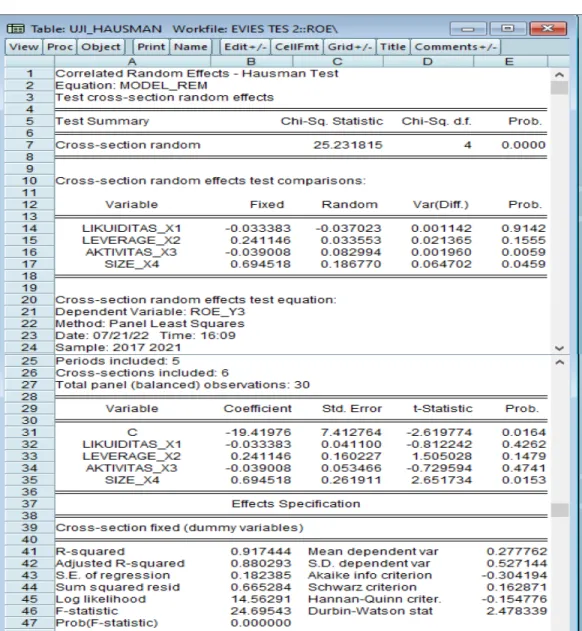Toggle Grid+/- lines
The width and height of the screenshot is (582, 631).
tap(350, 47)
